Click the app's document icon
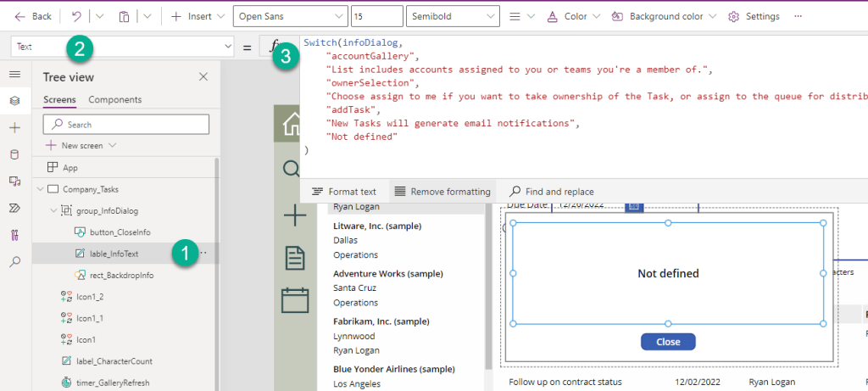Viewport: 868px width, 391px height. pyautogui.click(x=294, y=258)
